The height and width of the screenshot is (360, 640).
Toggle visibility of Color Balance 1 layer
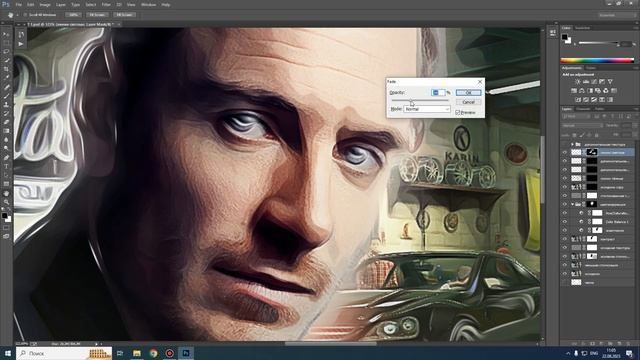[x=564, y=222]
